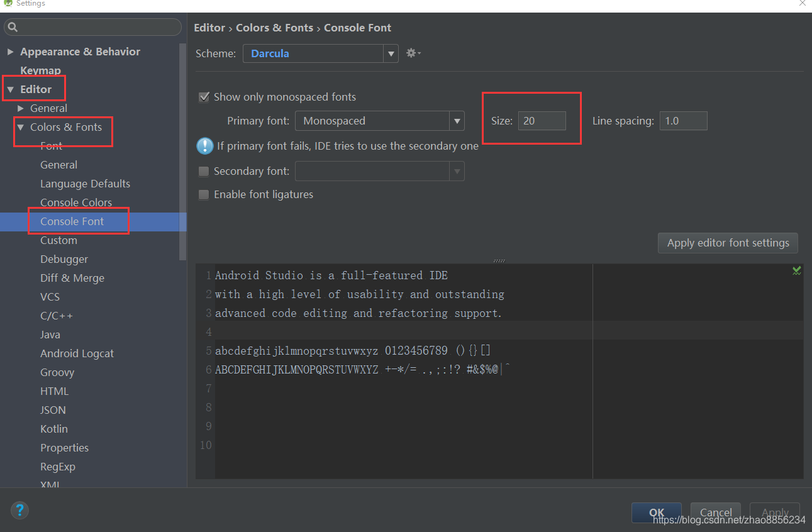Click the uppercase alphabet preview line
The height and width of the screenshot is (532, 812).
363,370
